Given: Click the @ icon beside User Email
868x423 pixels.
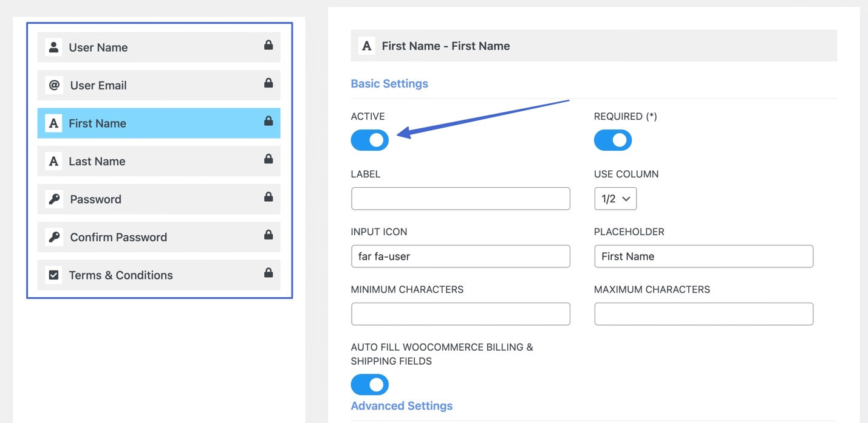Looking at the screenshot, I should pos(53,85).
